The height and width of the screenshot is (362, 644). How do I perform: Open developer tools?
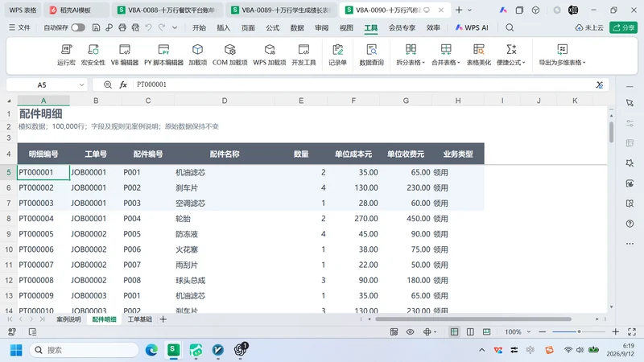(303, 55)
